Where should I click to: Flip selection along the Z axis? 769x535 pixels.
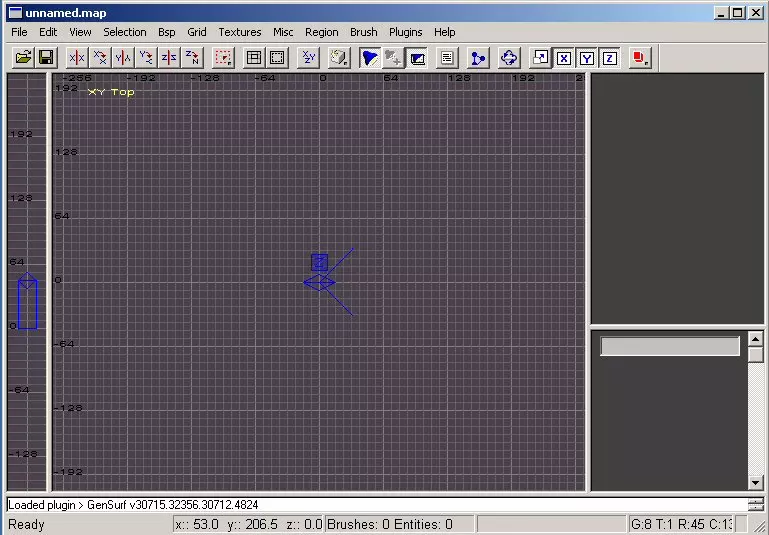click(169, 58)
